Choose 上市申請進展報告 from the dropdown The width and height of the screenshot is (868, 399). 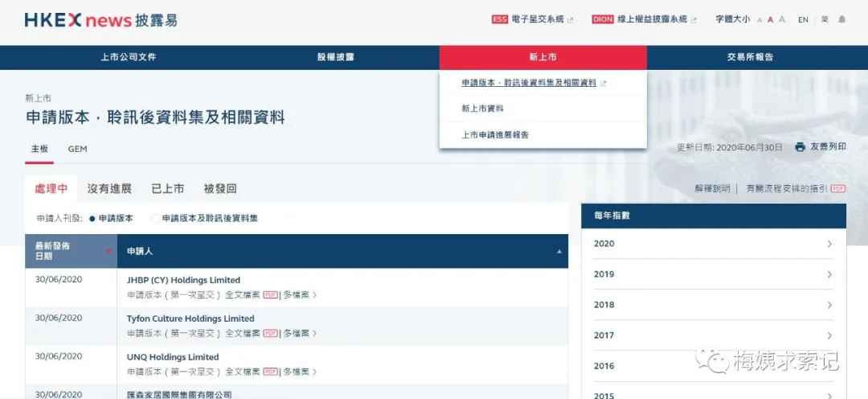point(495,134)
